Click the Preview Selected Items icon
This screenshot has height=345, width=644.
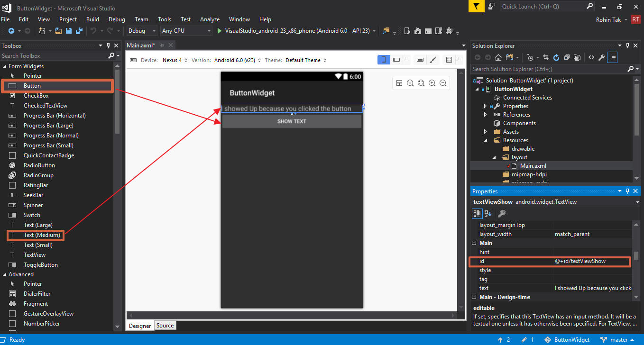point(612,57)
